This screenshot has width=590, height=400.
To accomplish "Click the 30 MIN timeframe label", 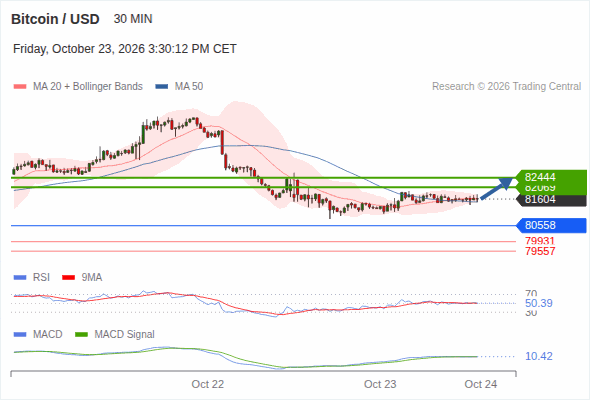I will click(133, 19).
